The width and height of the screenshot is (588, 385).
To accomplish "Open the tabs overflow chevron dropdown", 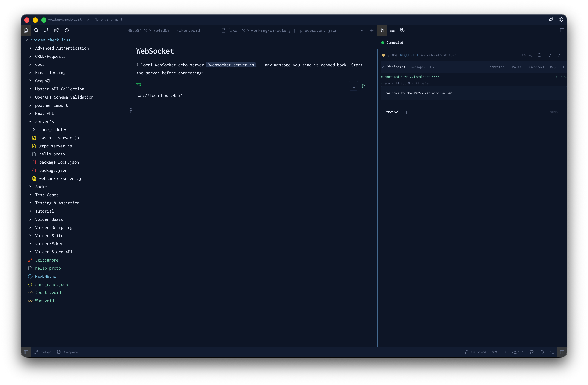I will tap(362, 30).
